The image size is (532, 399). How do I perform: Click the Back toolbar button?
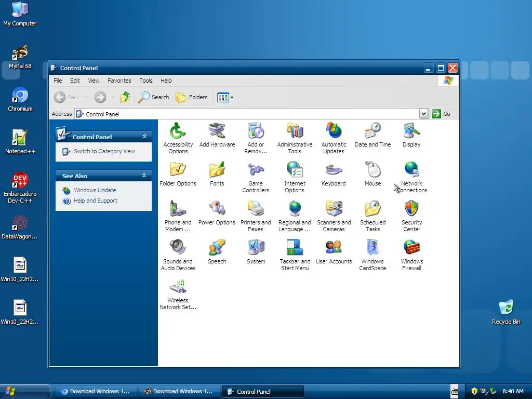[x=68, y=97]
